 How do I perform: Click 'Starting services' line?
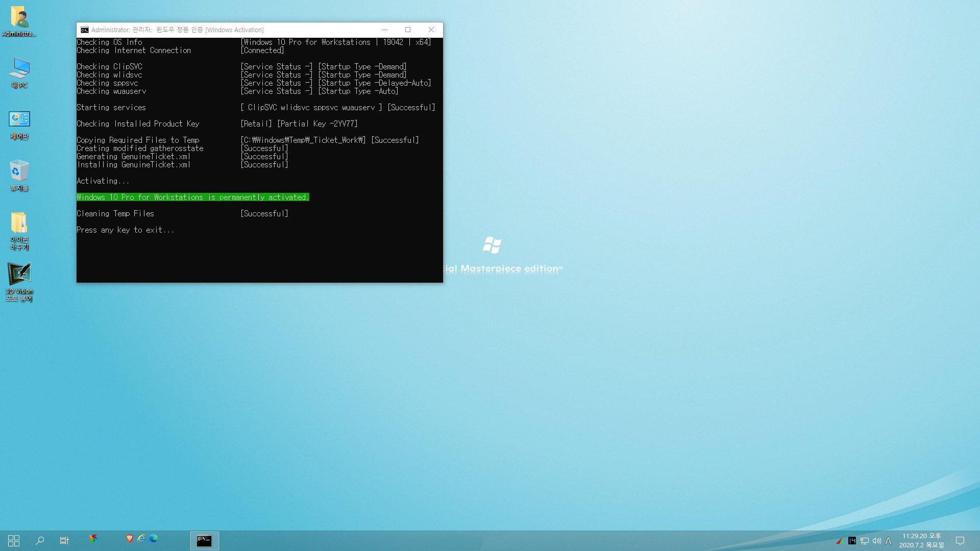[x=111, y=108]
